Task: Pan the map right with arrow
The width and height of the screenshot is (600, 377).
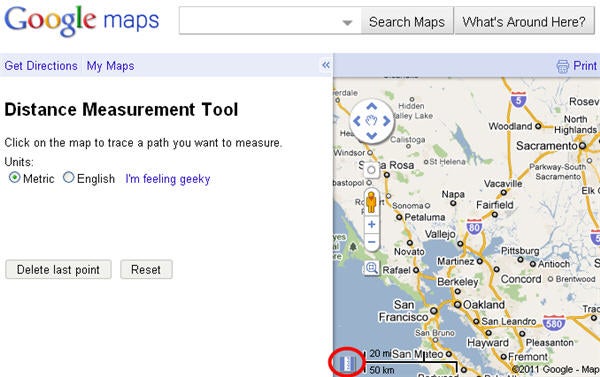Action: (386, 121)
